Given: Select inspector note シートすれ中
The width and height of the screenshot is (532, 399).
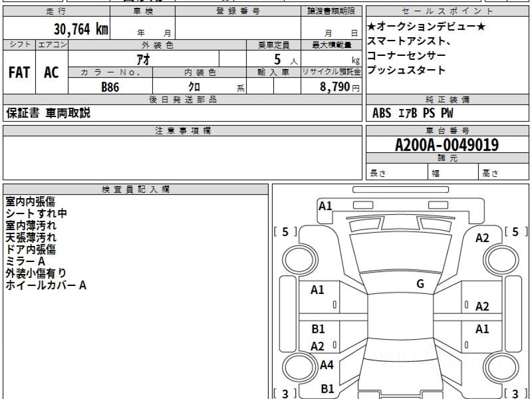Looking at the screenshot, I should 36,214.
